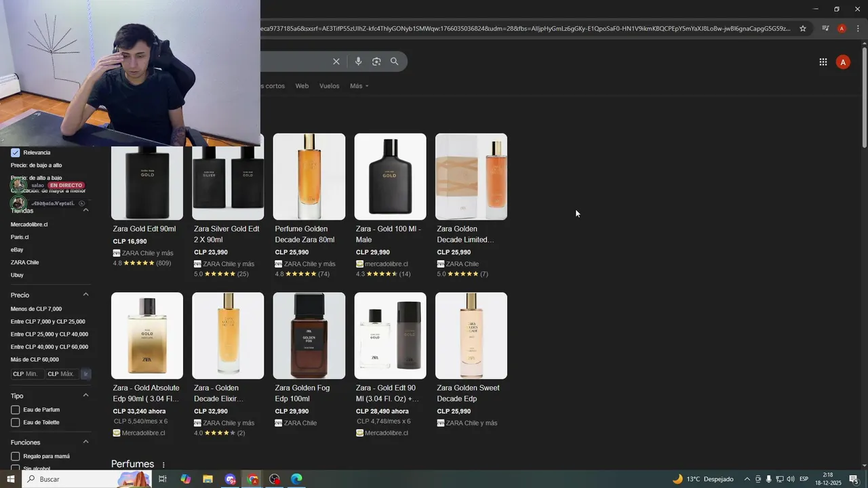Check the Eau de Parfum filter
This screenshot has height=488, width=868.
click(x=15, y=410)
